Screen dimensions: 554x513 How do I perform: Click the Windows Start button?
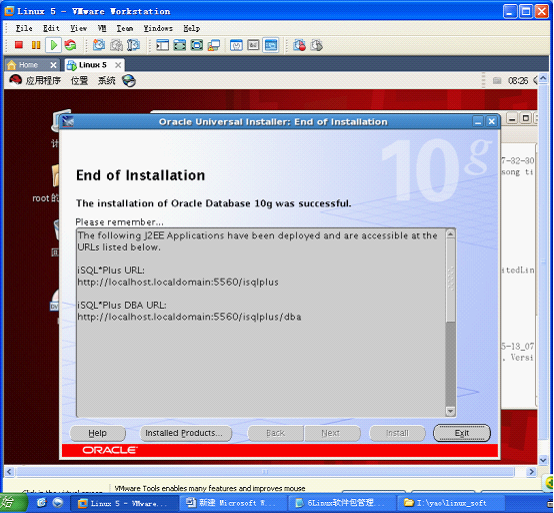(13, 503)
